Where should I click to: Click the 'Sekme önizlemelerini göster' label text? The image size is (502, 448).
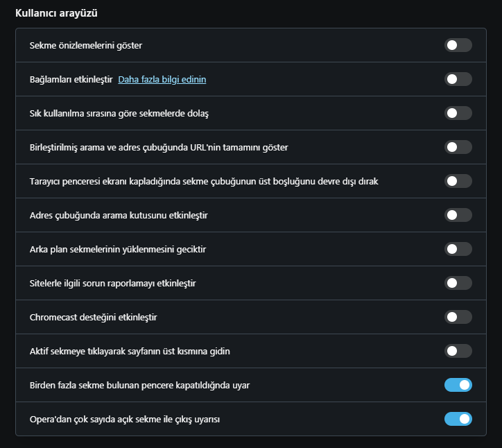pyautogui.click(x=86, y=46)
